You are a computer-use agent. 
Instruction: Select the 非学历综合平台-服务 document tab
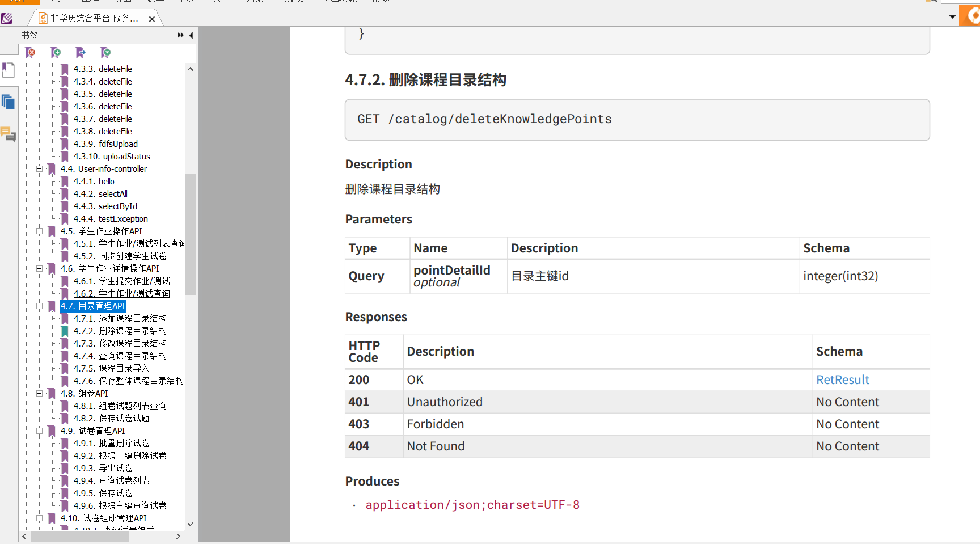tap(91, 18)
